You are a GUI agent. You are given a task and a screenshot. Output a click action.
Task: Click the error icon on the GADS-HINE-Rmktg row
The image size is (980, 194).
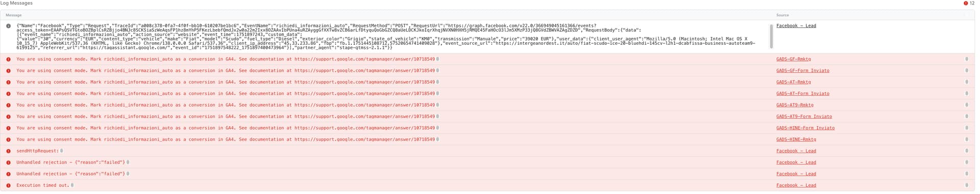pos(8,140)
